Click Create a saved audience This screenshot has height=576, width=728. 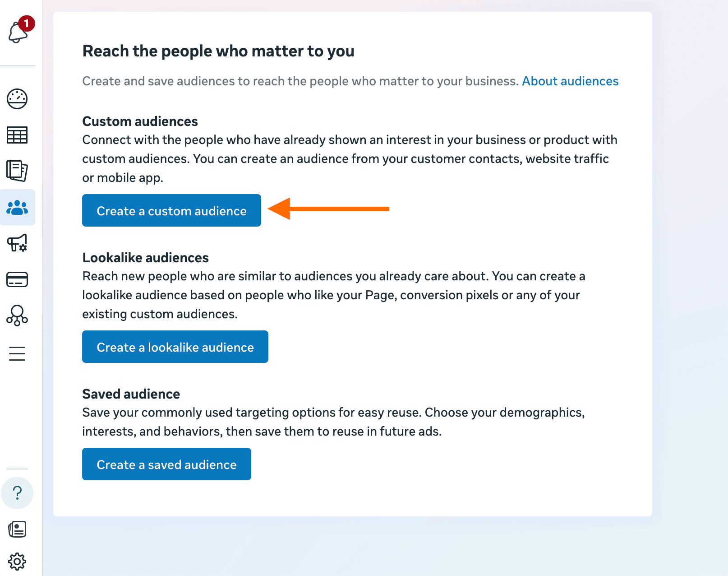166,464
